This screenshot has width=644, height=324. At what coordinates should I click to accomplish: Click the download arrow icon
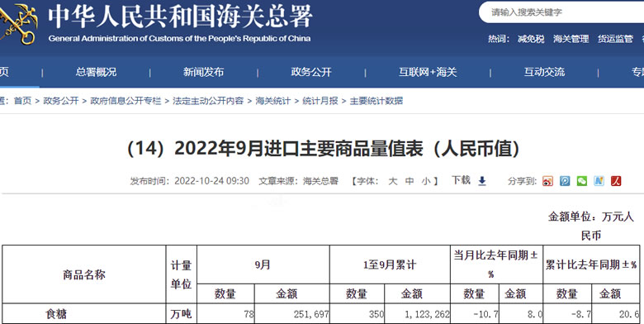point(482,181)
